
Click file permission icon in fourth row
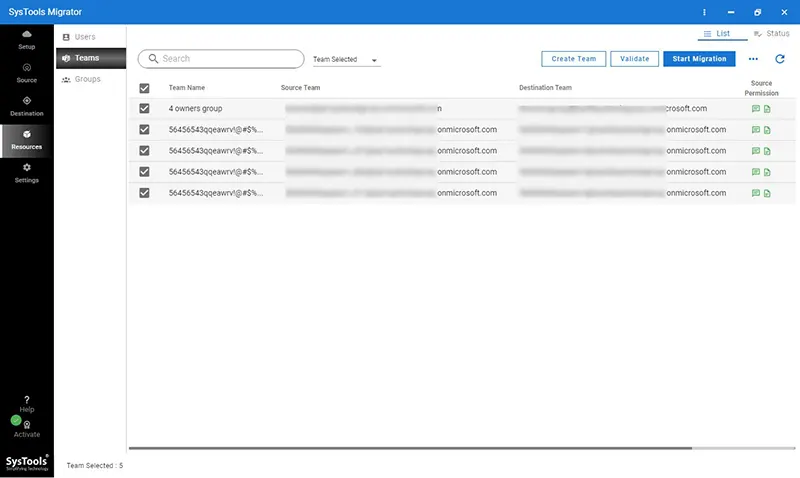[767, 172]
